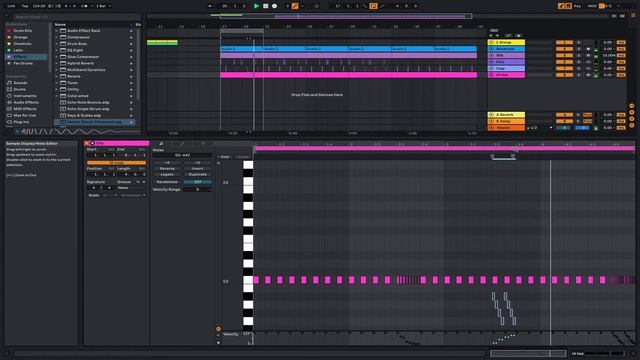The height and width of the screenshot is (360, 640).
Task: Expand the Glue Compressor folder
Action: (57, 57)
